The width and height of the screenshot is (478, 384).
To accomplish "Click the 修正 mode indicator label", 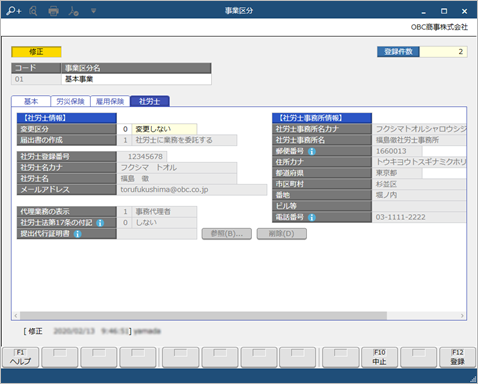I will [36, 52].
